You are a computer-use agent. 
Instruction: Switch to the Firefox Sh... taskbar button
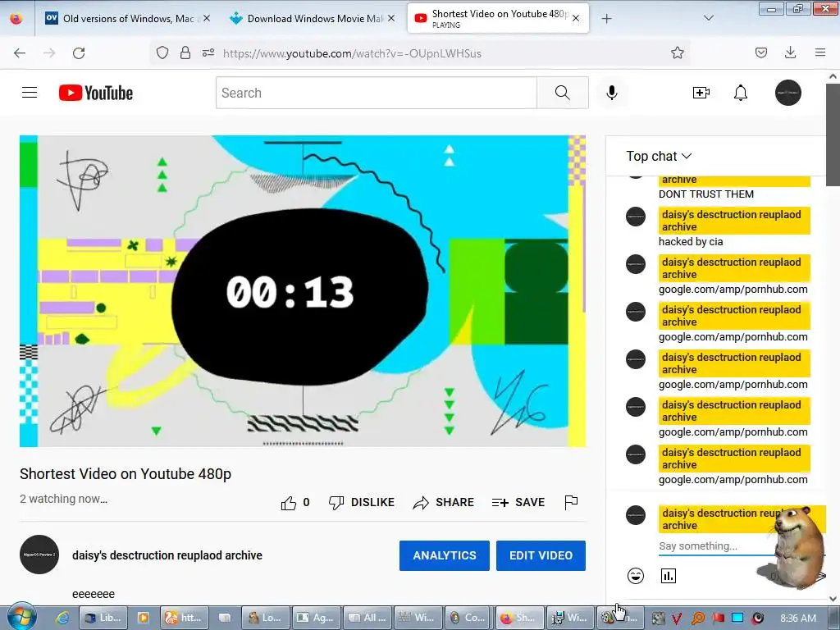coord(519,618)
